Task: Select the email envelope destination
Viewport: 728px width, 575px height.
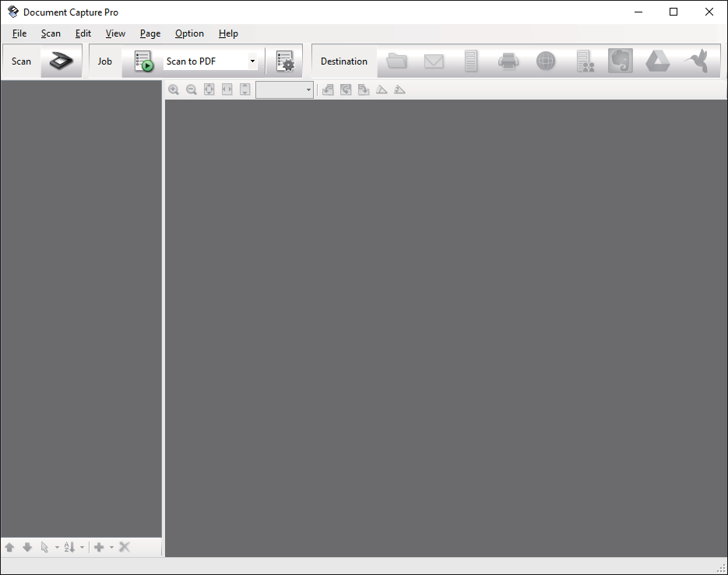Action: click(x=434, y=61)
